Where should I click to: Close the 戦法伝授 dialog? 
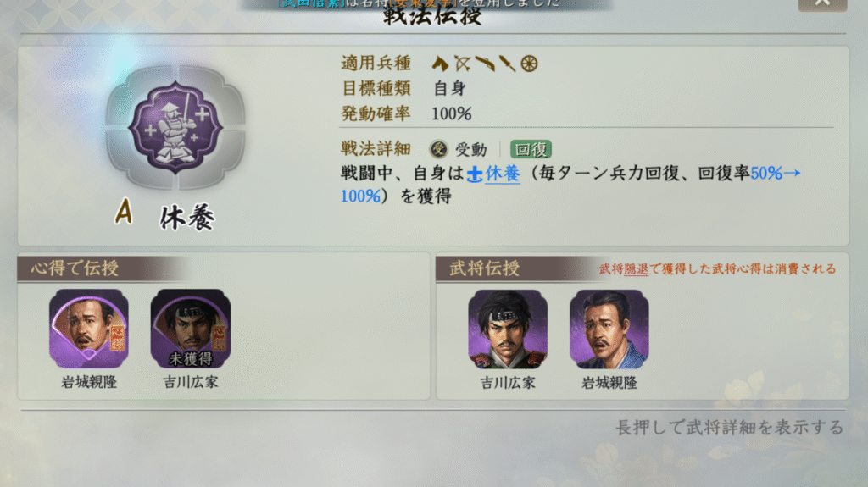822,3
